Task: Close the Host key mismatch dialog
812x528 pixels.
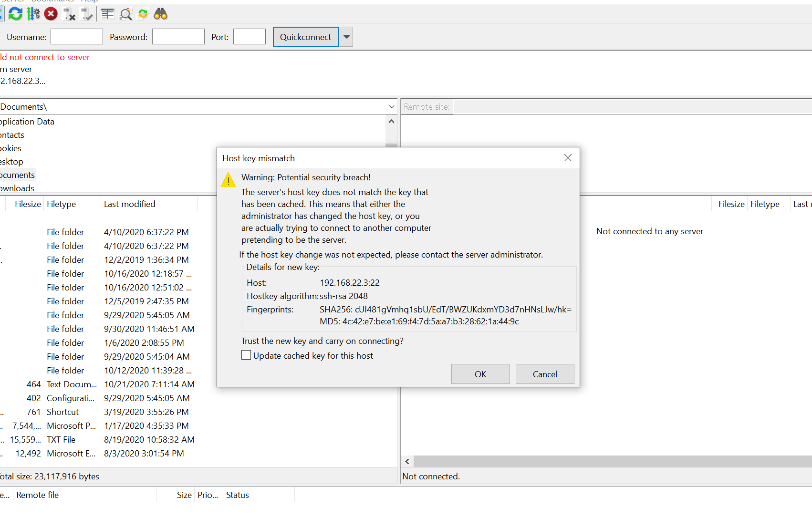Action: click(568, 158)
